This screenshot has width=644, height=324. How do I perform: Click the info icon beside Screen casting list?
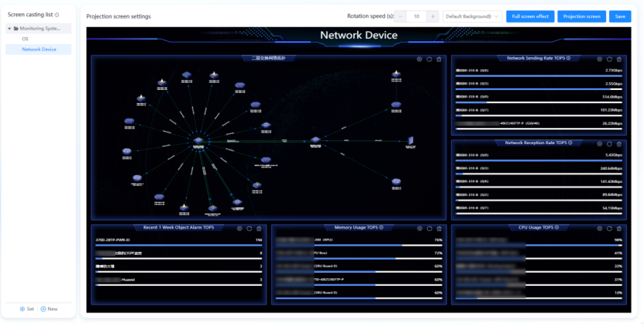57,15
